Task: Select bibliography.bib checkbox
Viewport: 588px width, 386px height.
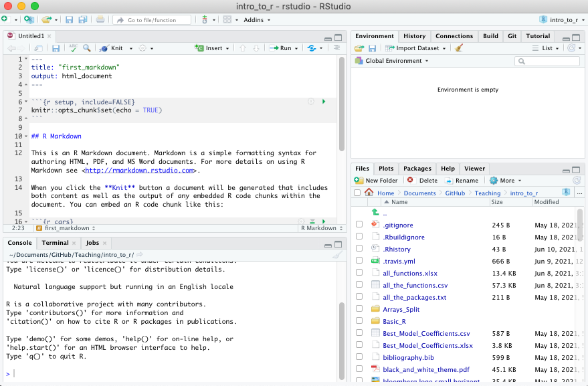Action: point(359,357)
